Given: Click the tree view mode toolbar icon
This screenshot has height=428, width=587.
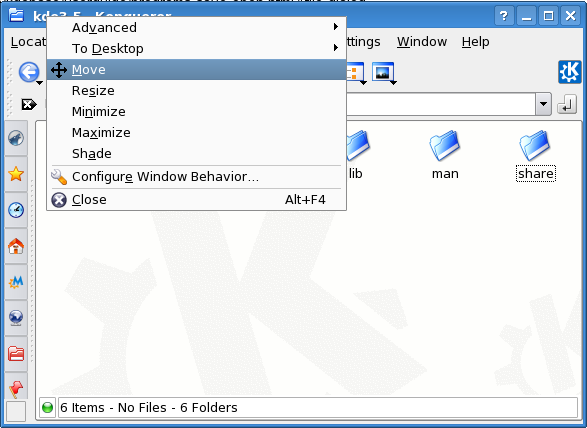Looking at the screenshot, I should pyautogui.click(x=355, y=72).
